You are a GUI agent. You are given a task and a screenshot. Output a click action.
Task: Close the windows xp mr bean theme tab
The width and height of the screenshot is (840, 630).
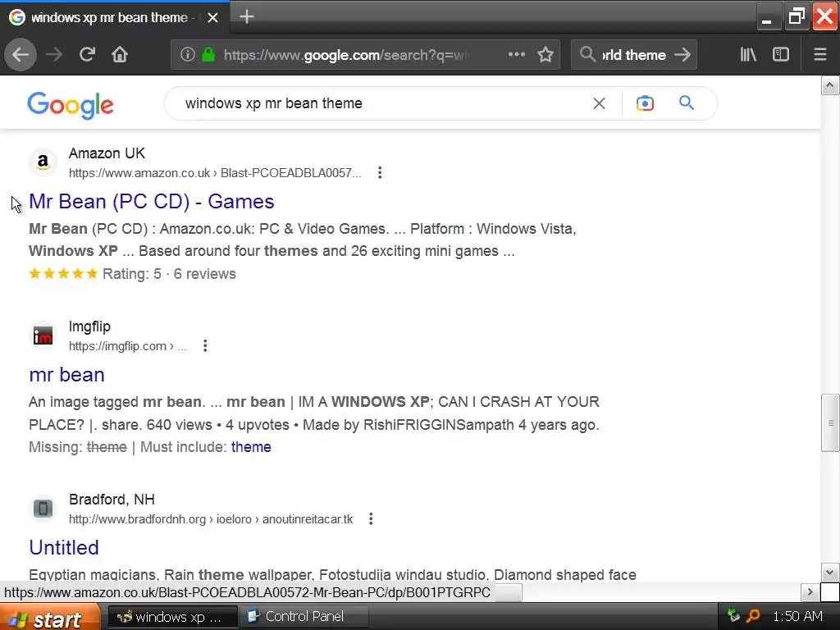pos(212,18)
